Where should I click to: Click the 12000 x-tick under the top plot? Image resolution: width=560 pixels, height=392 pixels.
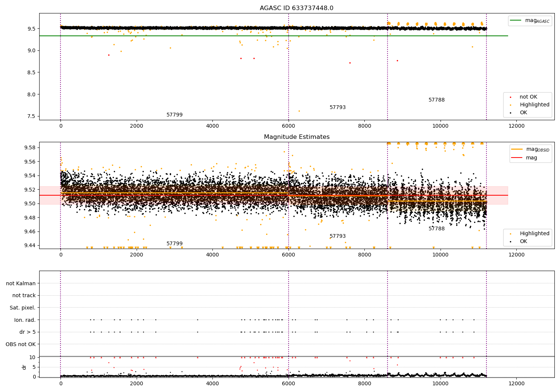point(516,126)
